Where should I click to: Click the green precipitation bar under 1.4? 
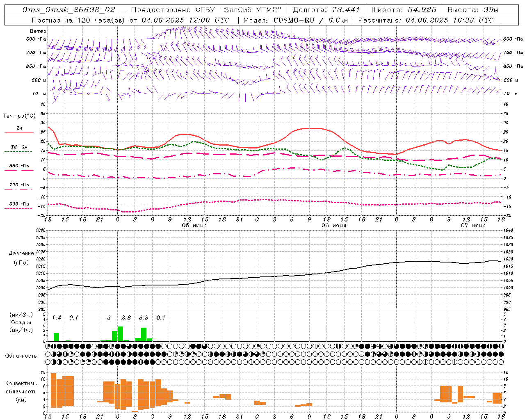click(x=57, y=337)
